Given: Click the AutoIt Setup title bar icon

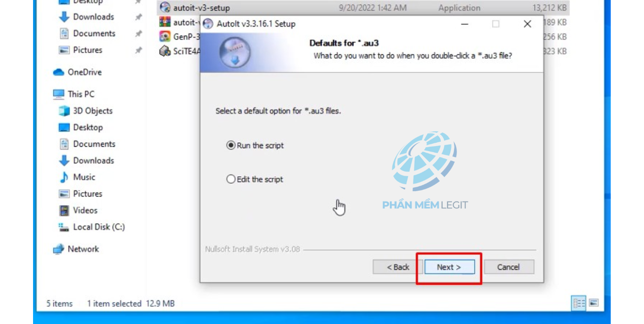Looking at the screenshot, I should click(208, 24).
